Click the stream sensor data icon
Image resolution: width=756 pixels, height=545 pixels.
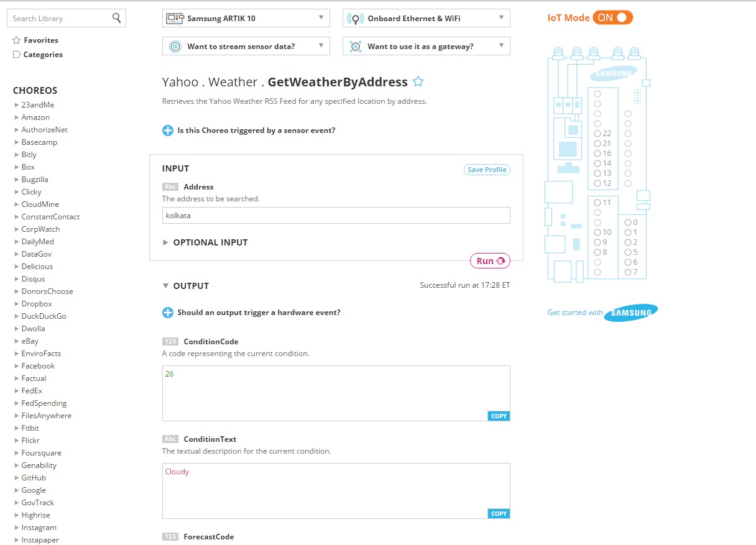[x=175, y=47]
